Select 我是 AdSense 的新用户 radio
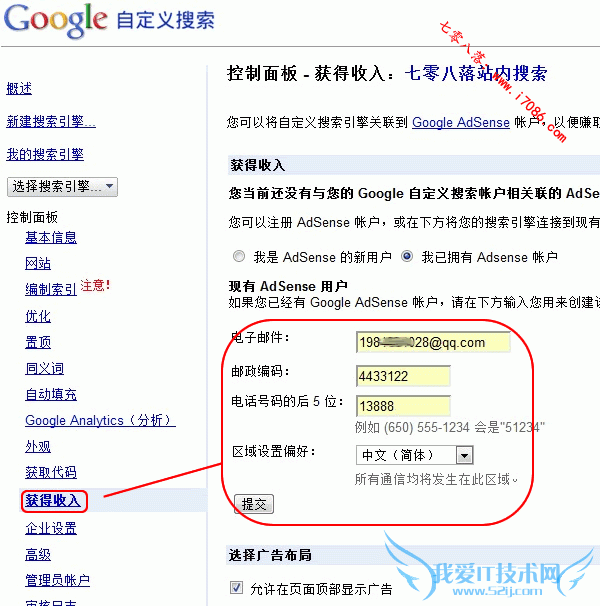 point(239,256)
